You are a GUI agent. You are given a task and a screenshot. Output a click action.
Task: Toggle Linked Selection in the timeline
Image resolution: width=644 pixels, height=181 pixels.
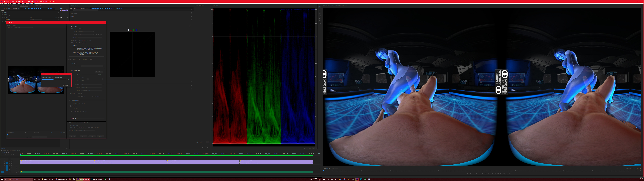(x=8, y=155)
